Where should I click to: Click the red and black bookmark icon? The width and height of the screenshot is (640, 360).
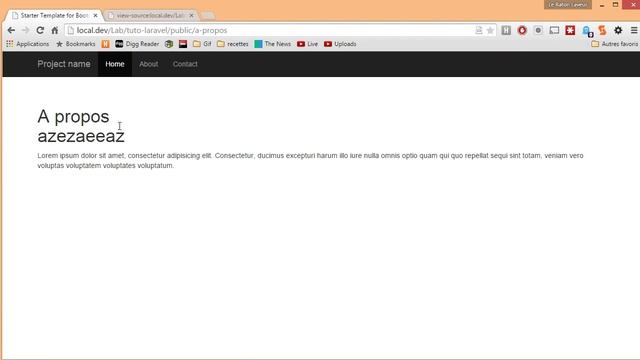(183, 44)
